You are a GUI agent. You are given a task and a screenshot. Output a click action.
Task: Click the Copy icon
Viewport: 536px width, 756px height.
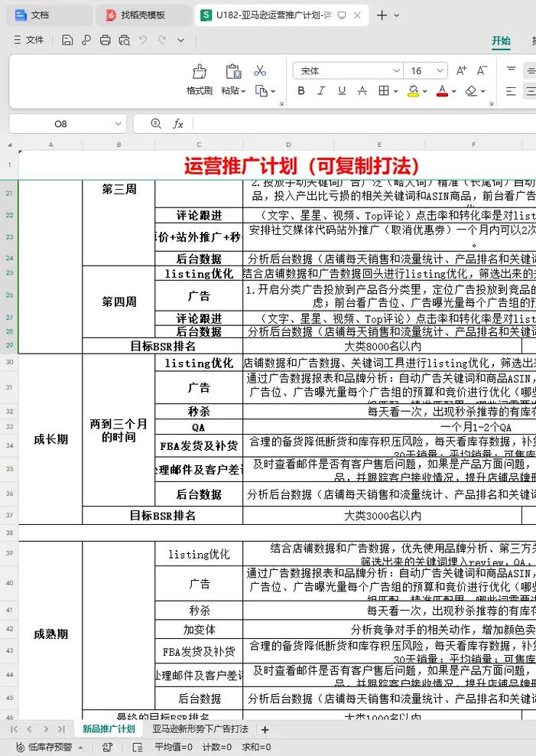[262, 90]
